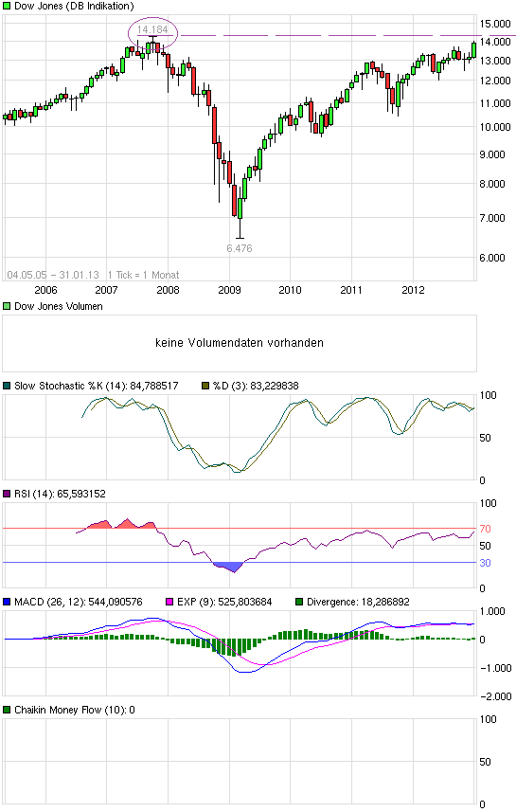Click the 8.000 price axis label
516x812 pixels.
click(492, 184)
